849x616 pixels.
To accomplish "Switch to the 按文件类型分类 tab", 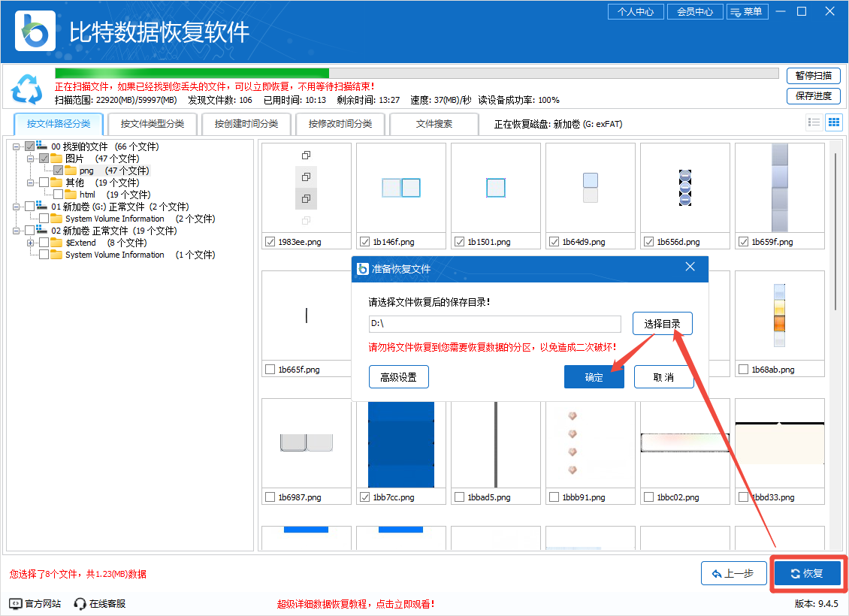I will (152, 123).
